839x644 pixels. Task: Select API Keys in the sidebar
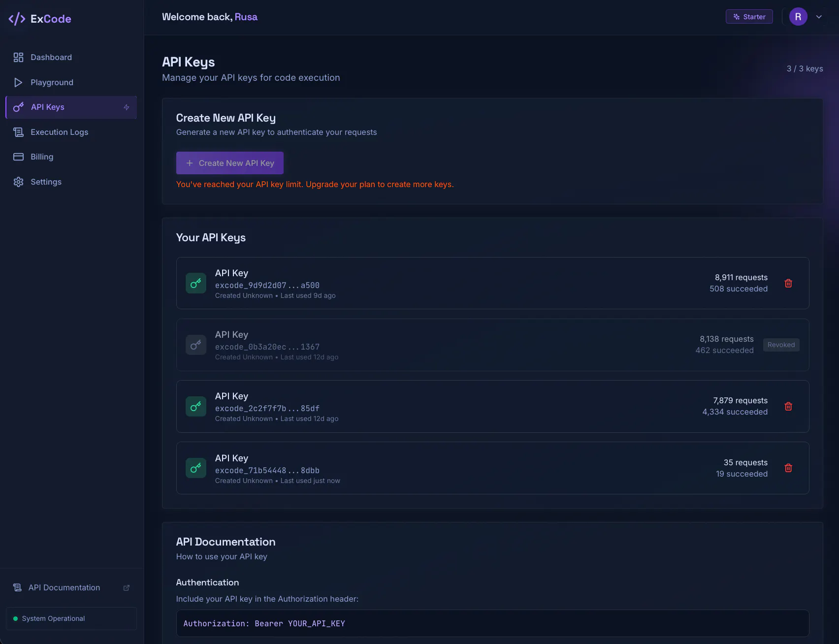click(71, 107)
